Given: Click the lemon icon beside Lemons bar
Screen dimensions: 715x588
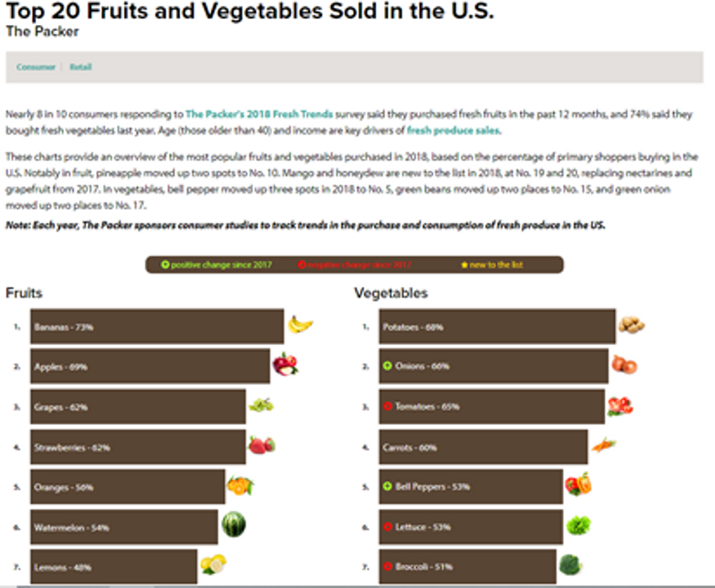Looking at the screenshot, I should 213,564.
